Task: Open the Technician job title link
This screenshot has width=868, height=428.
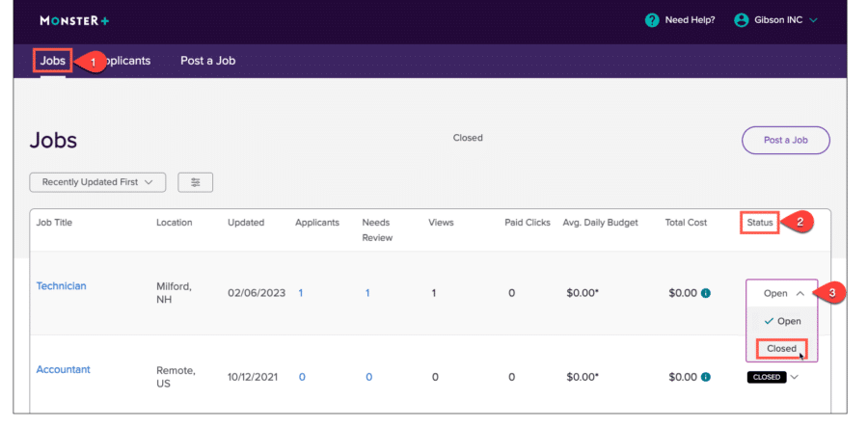Action: coord(61,285)
